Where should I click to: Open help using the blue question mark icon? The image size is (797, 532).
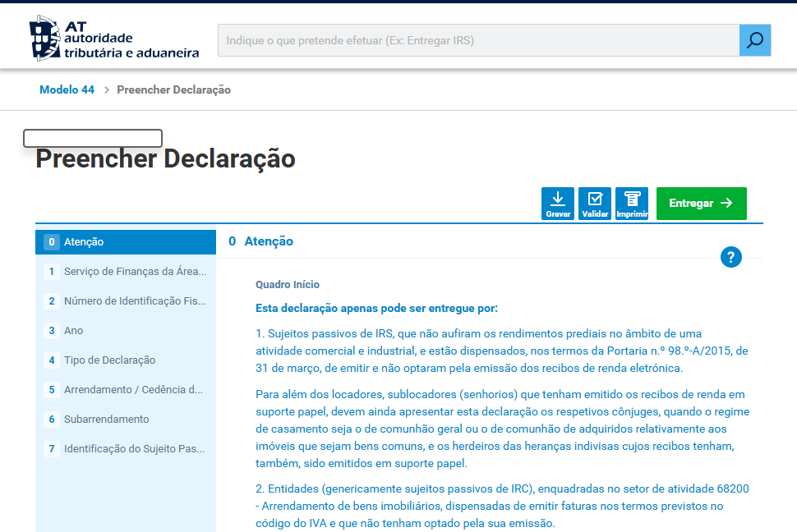coord(731,257)
